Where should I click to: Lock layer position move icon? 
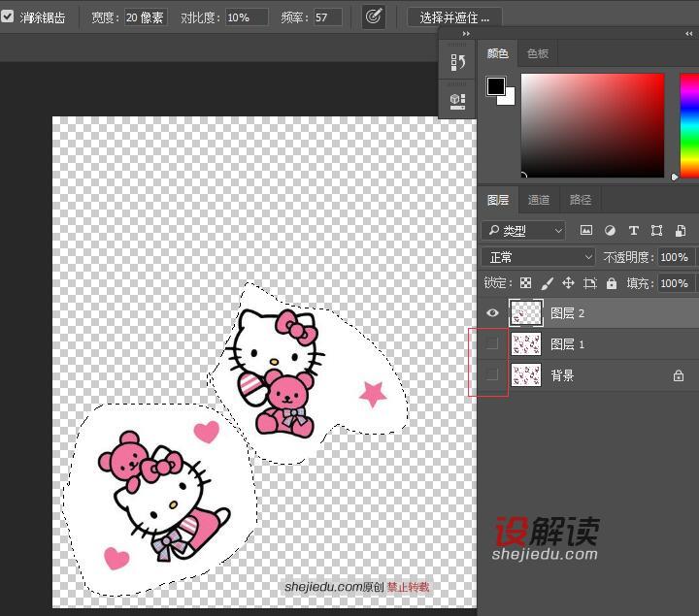pyautogui.click(x=568, y=283)
